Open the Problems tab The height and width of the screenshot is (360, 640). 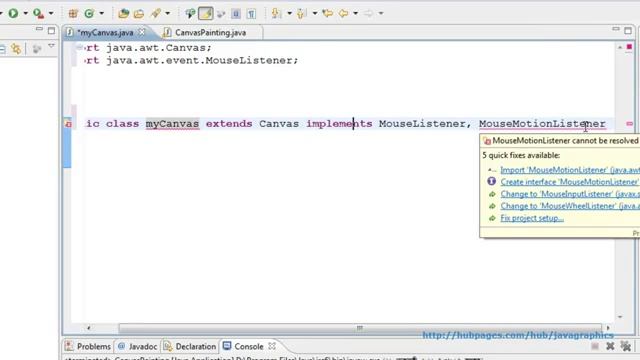(x=88, y=346)
